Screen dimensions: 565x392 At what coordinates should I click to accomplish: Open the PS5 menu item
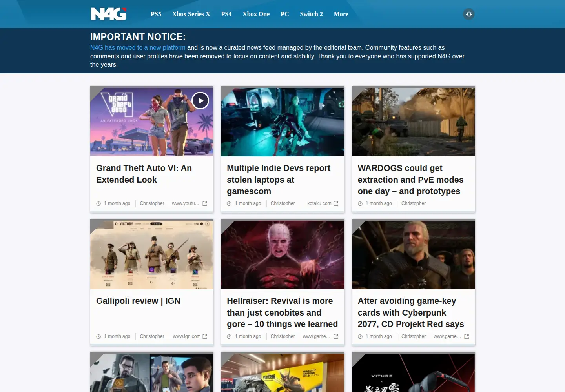click(x=156, y=14)
